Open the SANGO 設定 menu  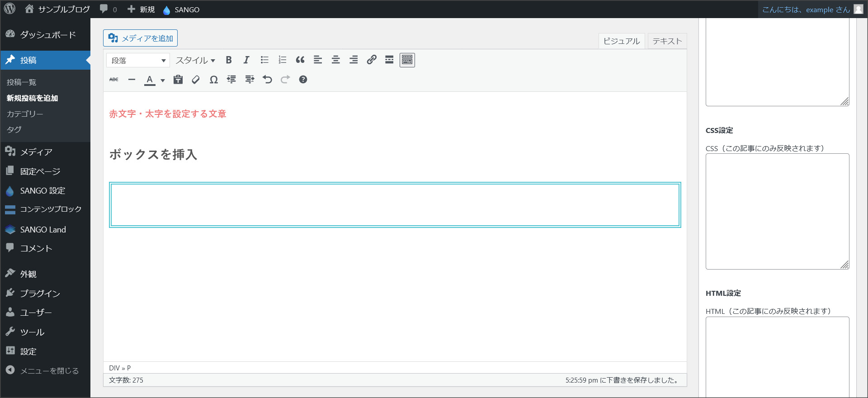(x=42, y=191)
